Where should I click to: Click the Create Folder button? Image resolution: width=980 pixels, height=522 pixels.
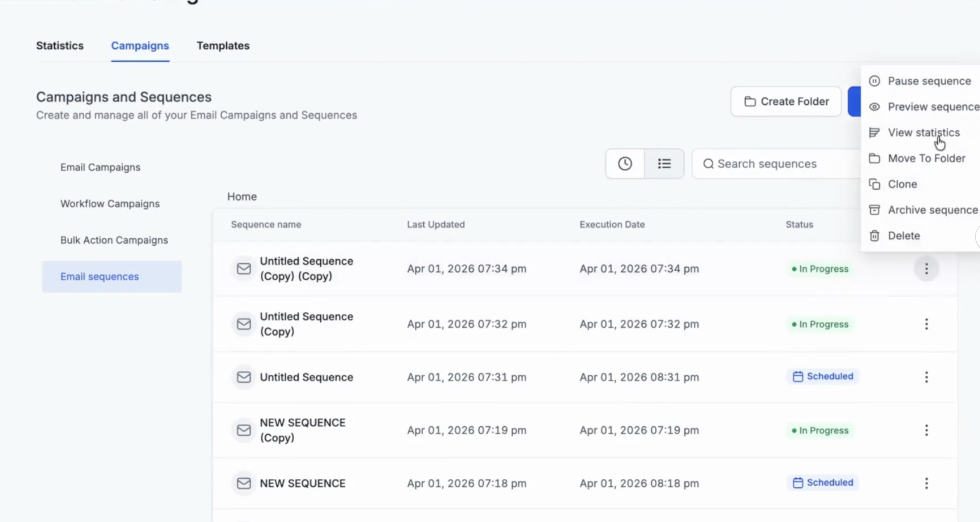(x=786, y=101)
